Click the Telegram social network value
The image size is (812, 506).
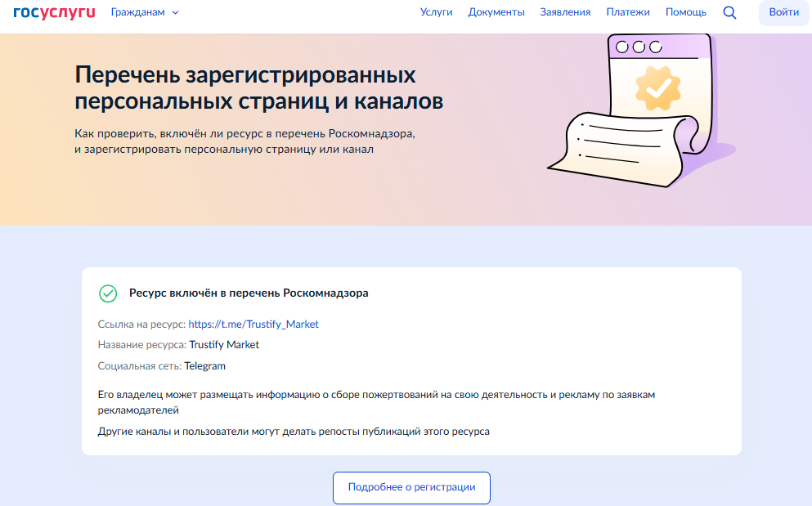coord(204,366)
